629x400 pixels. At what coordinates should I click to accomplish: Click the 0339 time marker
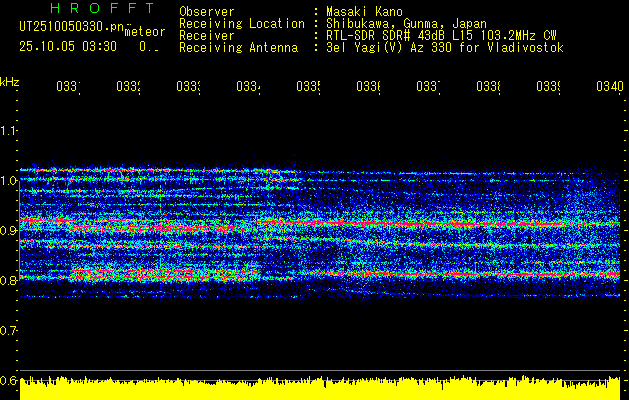tap(549, 87)
